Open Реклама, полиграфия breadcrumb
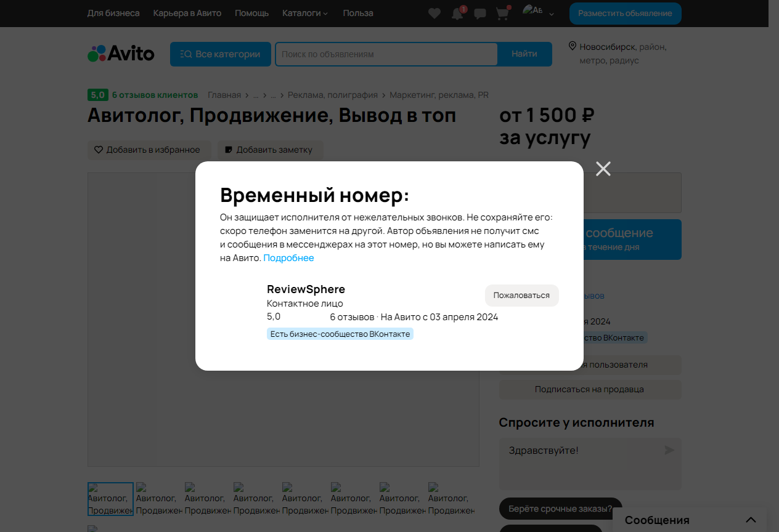 pos(333,95)
